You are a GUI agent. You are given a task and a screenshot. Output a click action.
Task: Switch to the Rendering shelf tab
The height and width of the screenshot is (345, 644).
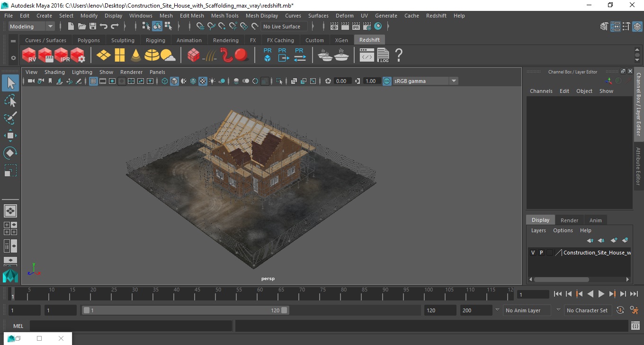point(225,40)
